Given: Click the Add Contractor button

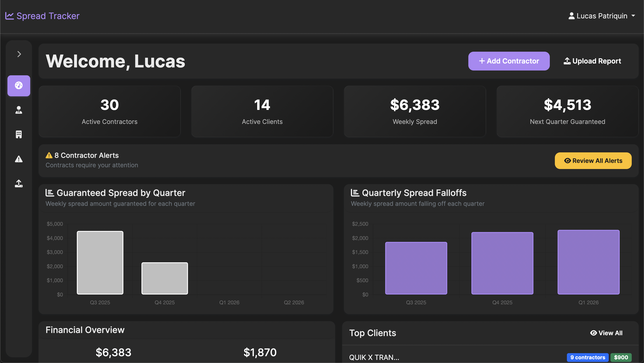Looking at the screenshot, I should 509,61.
